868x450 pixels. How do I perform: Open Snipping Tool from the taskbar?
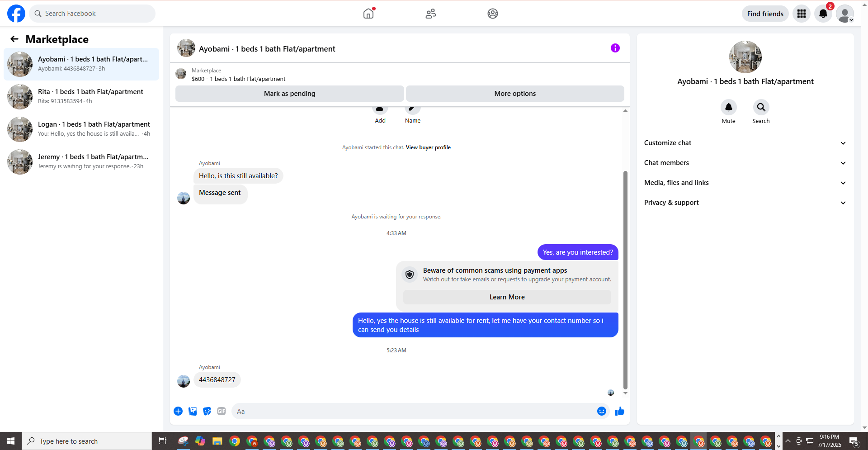tap(183, 441)
